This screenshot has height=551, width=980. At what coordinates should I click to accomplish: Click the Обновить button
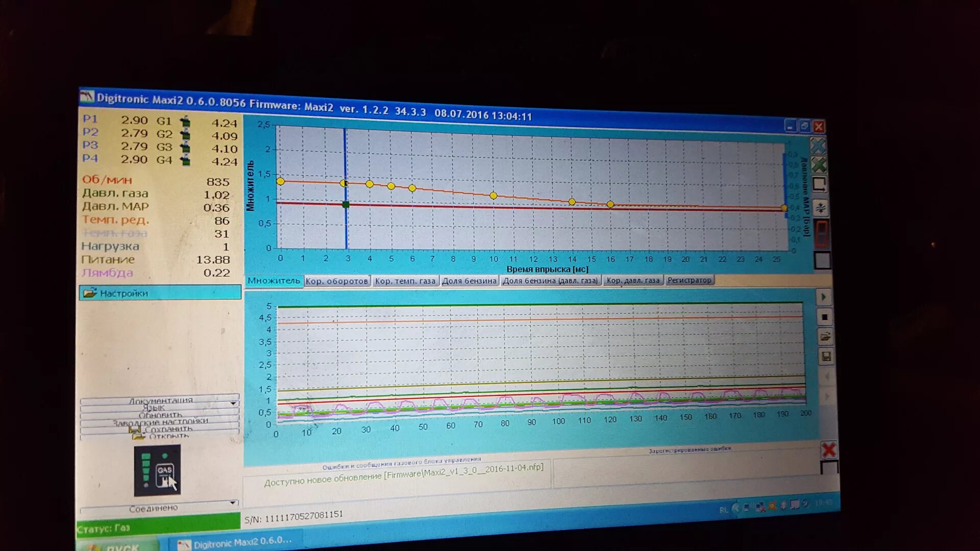pos(159,415)
